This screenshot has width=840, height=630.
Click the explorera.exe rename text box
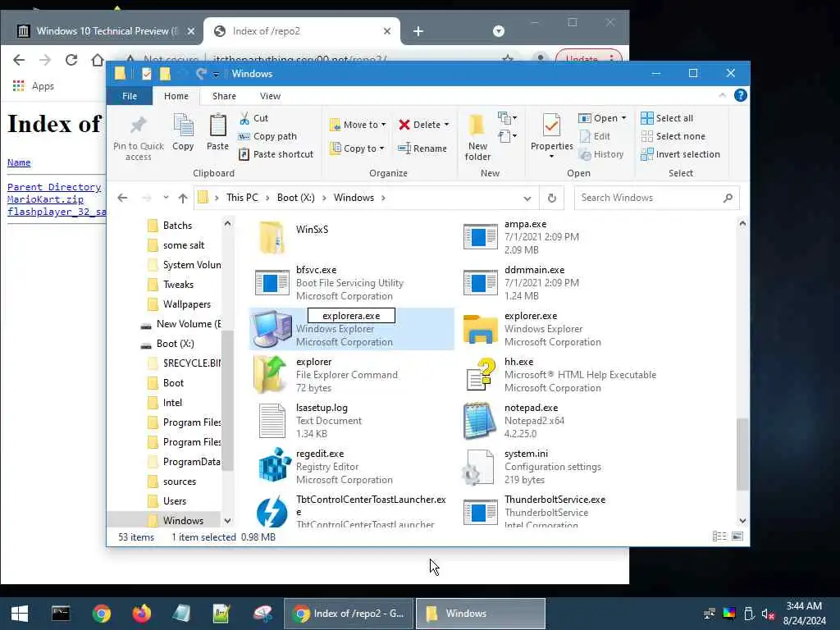[x=351, y=316]
